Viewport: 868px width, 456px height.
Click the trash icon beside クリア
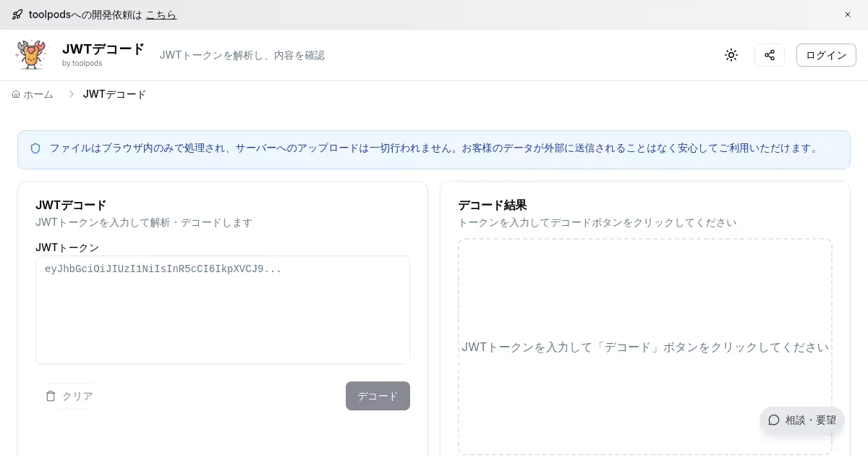click(51, 396)
